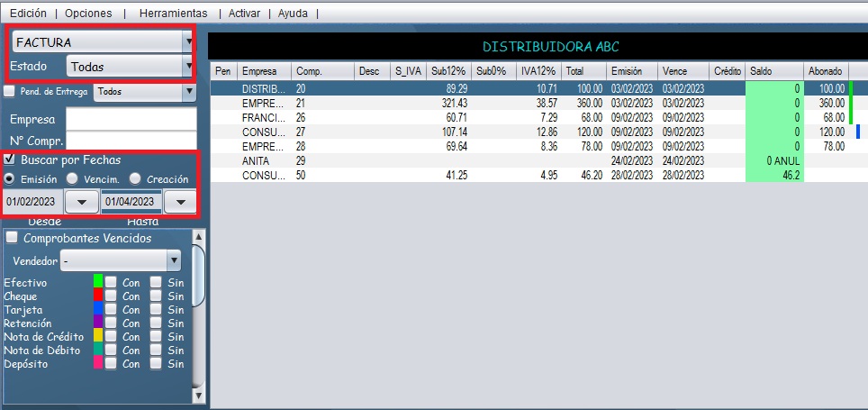
Task: Check Pend. de Entrega checkbox
Action: pos(9,91)
